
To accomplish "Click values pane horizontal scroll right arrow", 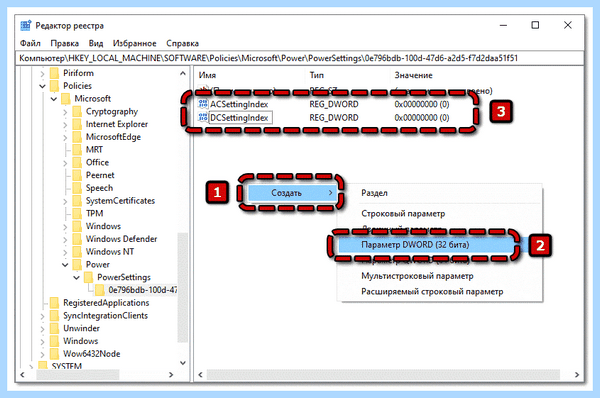I will pyautogui.click(x=577, y=375).
